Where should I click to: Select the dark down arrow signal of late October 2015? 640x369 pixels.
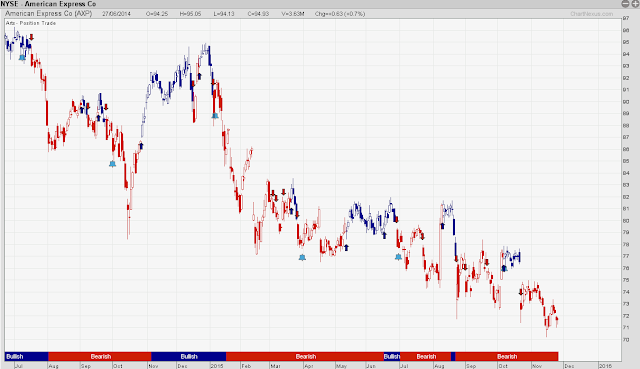520,292
